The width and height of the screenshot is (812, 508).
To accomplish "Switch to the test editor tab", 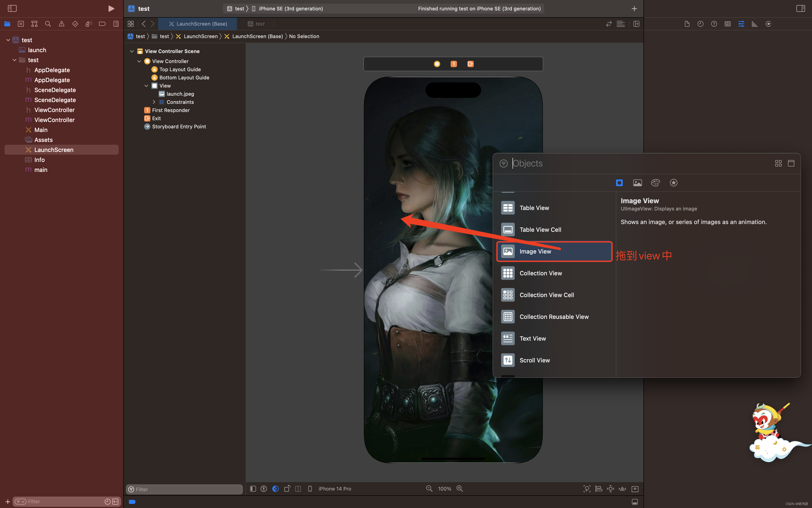I will pos(256,24).
